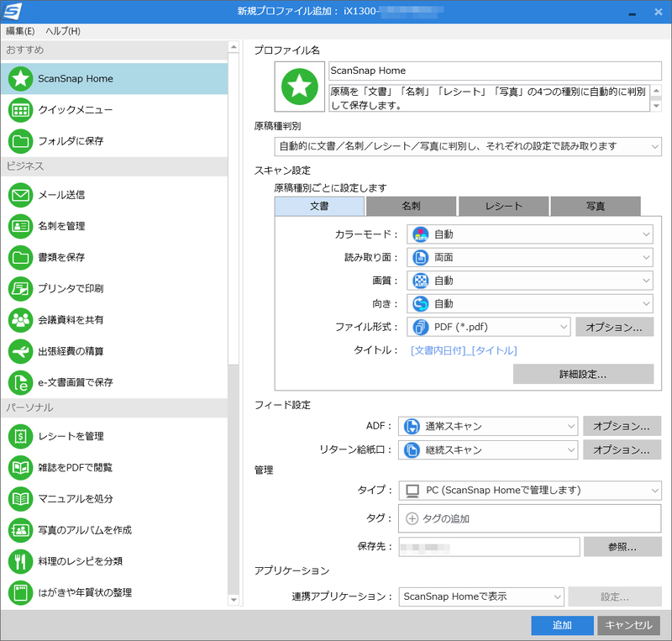Expand the 画質 dropdown
Viewport: 672px width, 641px height.
point(530,281)
